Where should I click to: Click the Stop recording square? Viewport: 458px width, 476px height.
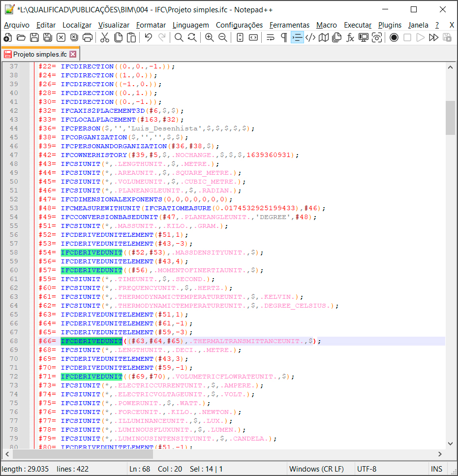pos(407,37)
